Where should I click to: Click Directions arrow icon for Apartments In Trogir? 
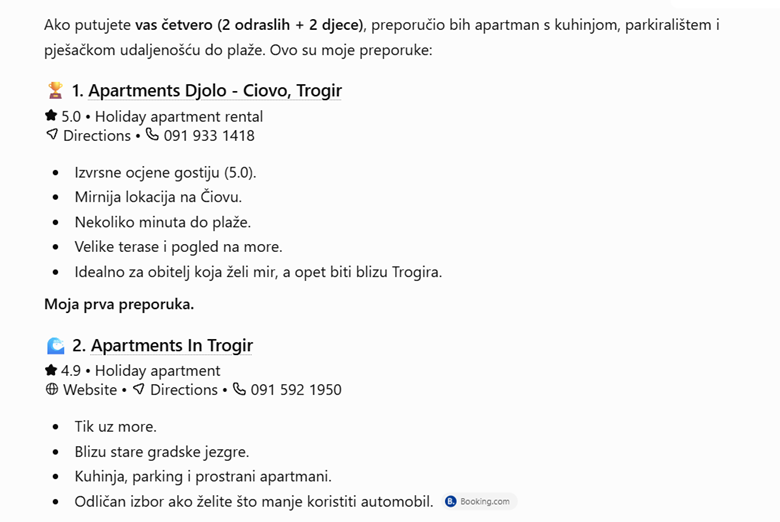coord(139,389)
